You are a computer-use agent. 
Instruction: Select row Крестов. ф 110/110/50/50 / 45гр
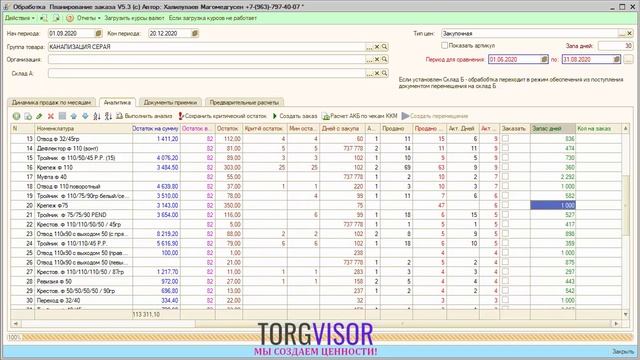(316, 224)
